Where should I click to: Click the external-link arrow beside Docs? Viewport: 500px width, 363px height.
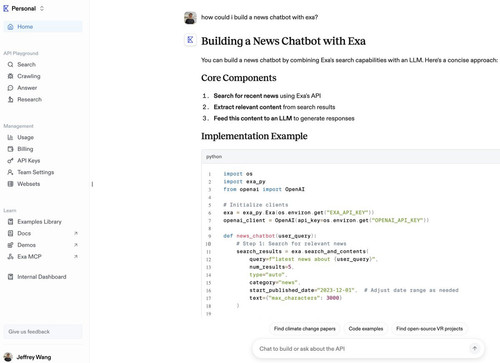click(76, 233)
